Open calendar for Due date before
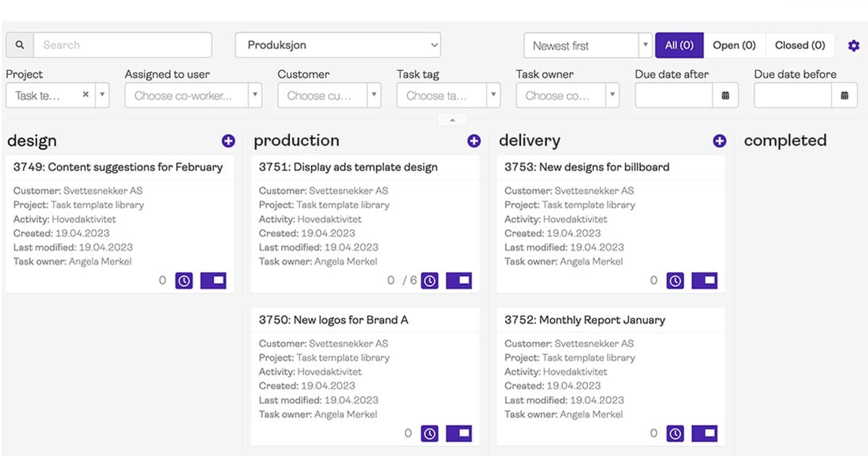The height and width of the screenshot is (456, 868). [x=844, y=95]
